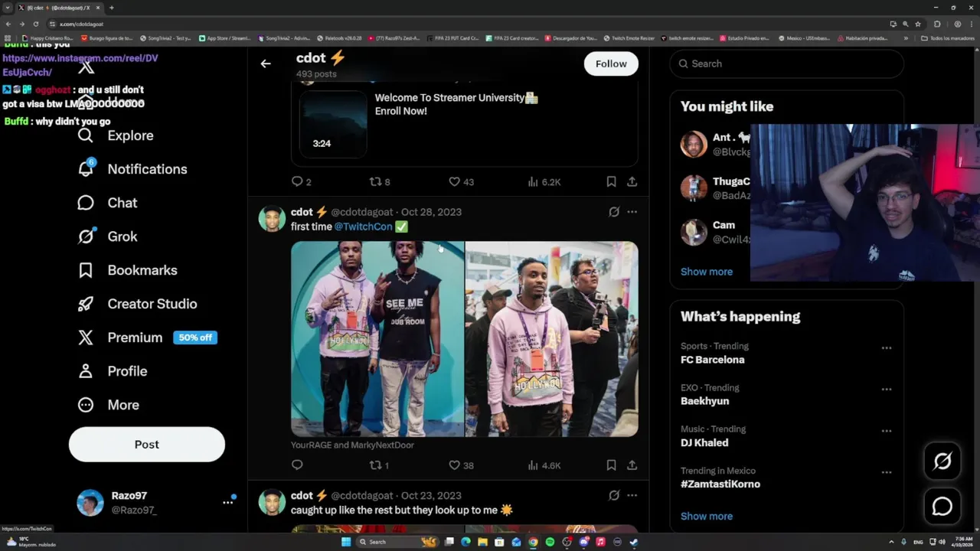The image size is (980, 551).
Task: Open Profile in the sidebar
Action: tap(112, 371)
